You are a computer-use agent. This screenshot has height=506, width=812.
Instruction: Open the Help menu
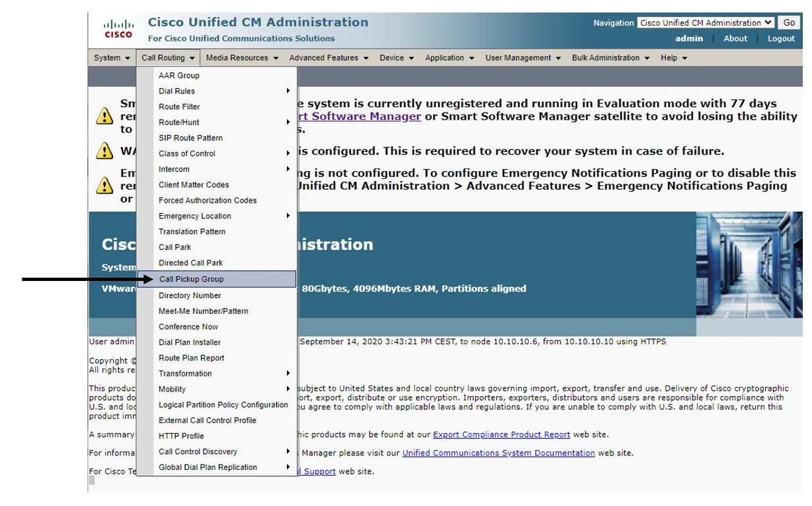tap(674, 58)
